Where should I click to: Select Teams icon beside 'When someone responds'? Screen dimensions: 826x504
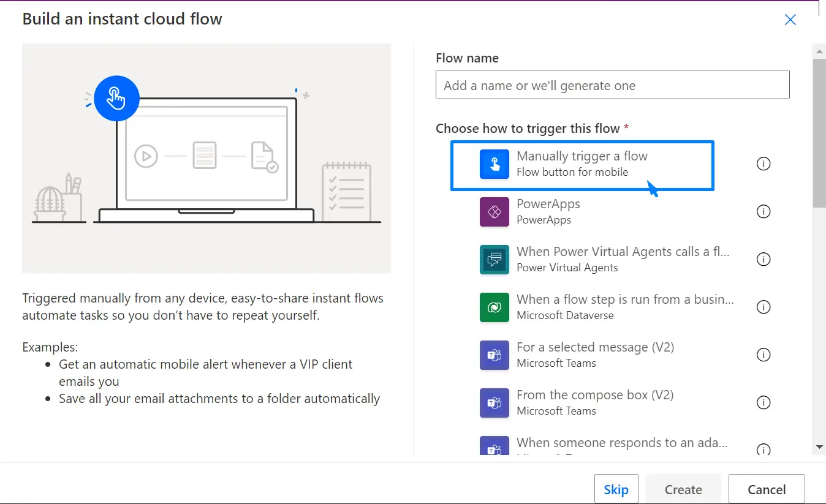(494, 445)
